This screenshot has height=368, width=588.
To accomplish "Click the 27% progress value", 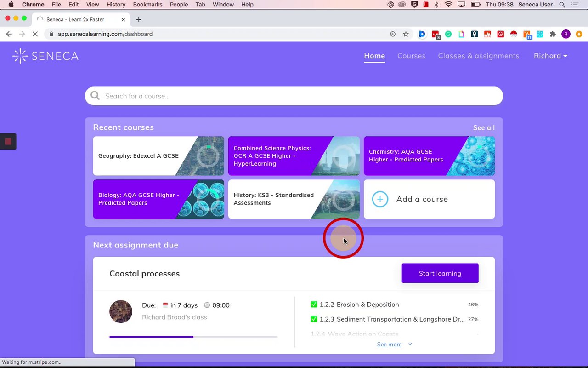I will [473, 319].
